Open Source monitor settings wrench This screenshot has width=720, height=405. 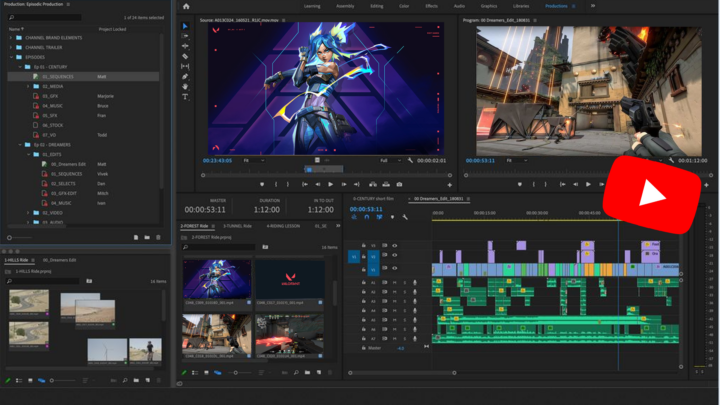coord(411,160)
